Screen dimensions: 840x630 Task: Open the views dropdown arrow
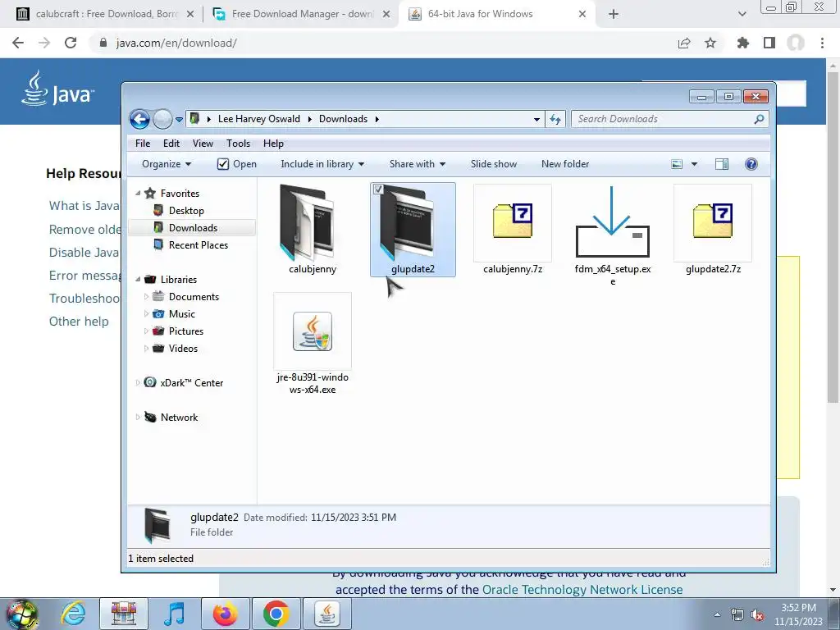click(694, 164)
